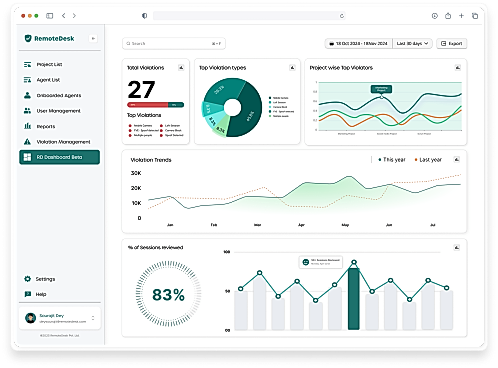
Task: Click the User Management group icon
Action: (27, 111)
